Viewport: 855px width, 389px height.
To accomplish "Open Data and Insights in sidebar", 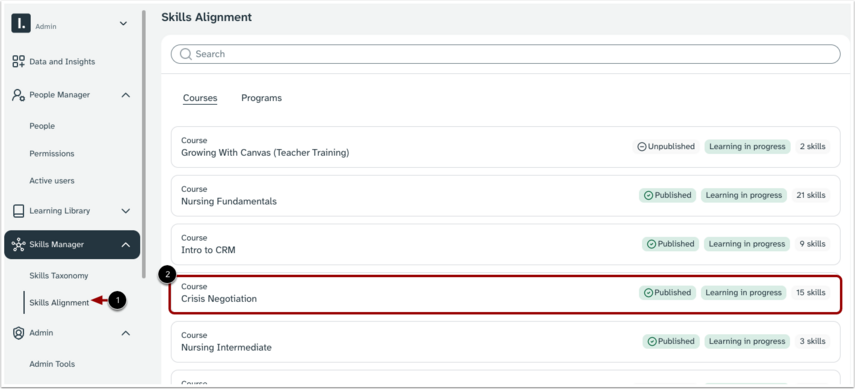I will coord(62,62).
